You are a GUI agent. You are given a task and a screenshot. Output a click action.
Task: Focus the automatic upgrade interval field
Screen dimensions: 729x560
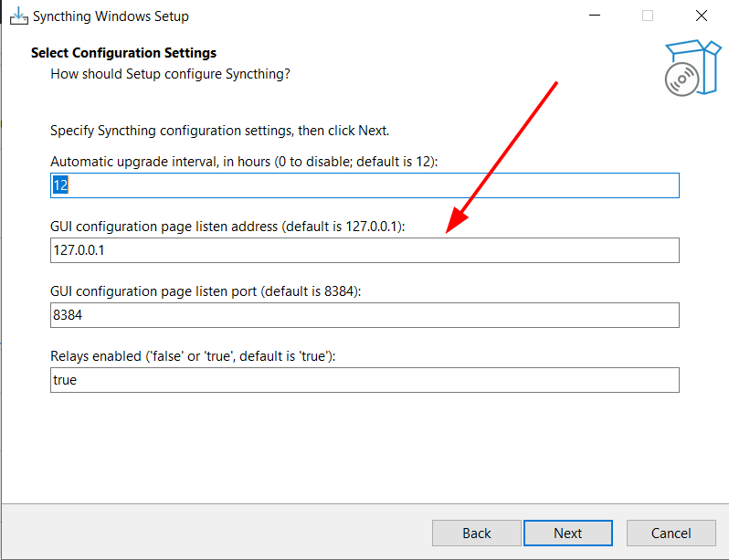coord(364,185)
